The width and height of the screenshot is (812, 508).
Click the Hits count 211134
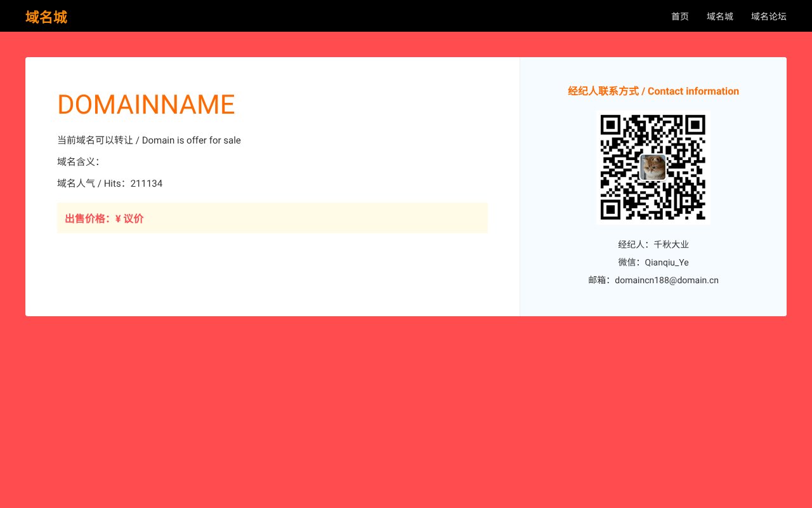pos(147,184)
